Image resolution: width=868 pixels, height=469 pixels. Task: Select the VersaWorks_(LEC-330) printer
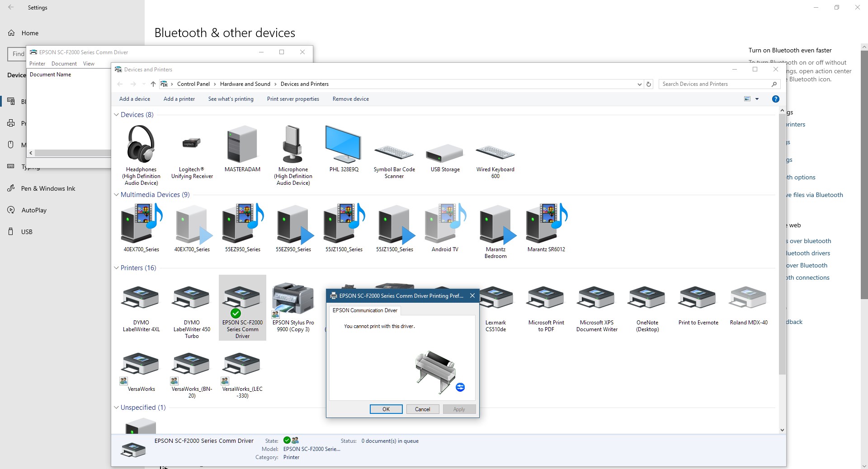click(x=243, y=375)
